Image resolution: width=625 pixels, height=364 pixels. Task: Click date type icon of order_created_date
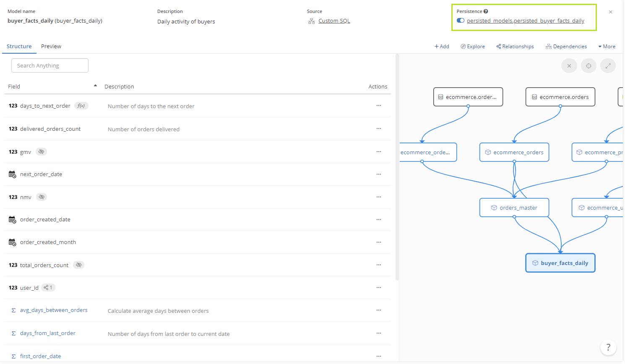(13, 219)
